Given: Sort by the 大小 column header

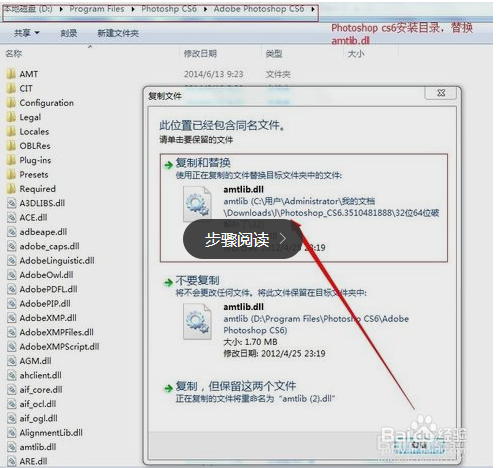Looking at the screenshot, I should tap(356, 53).
